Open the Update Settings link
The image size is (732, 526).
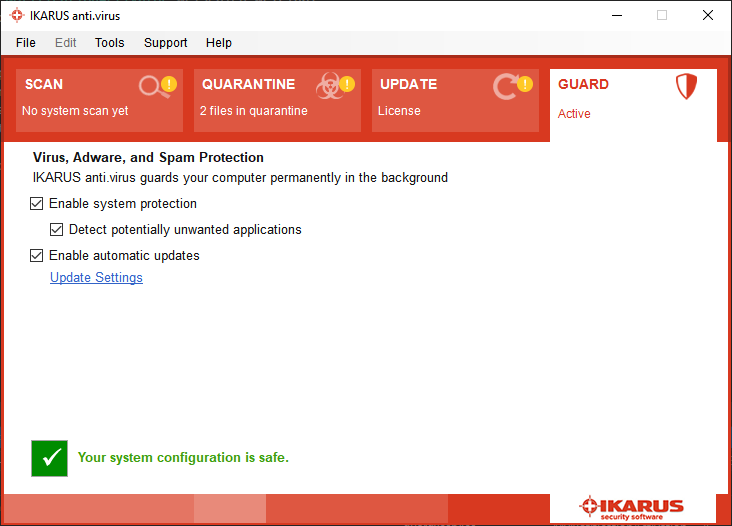(96, 278)
